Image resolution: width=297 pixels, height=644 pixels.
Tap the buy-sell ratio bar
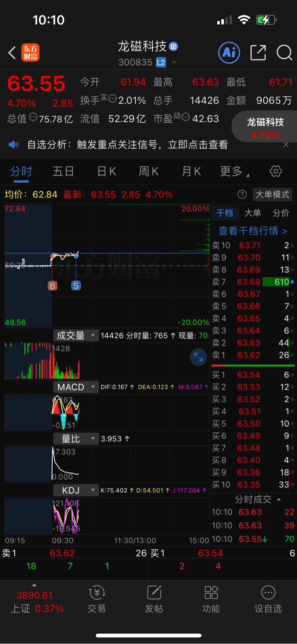[x=253, y=365]
